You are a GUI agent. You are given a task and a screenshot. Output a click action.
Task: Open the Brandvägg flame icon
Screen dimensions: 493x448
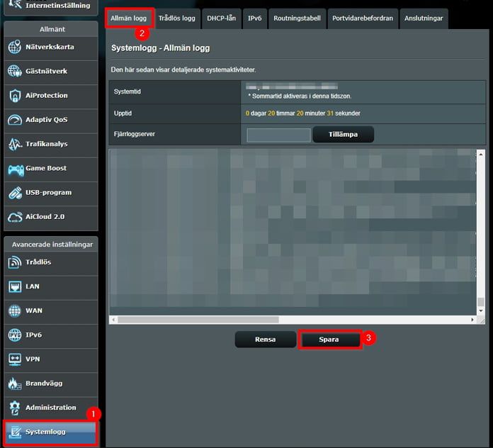point(14,383)
